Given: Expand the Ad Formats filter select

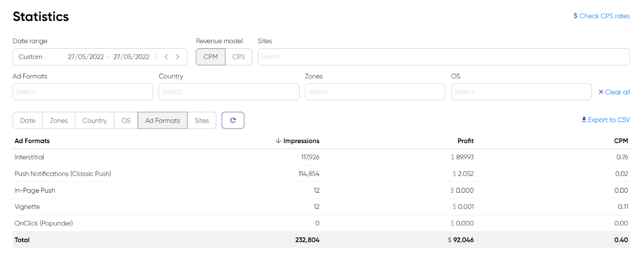Looking at the screenshot, I should (83, 92).
